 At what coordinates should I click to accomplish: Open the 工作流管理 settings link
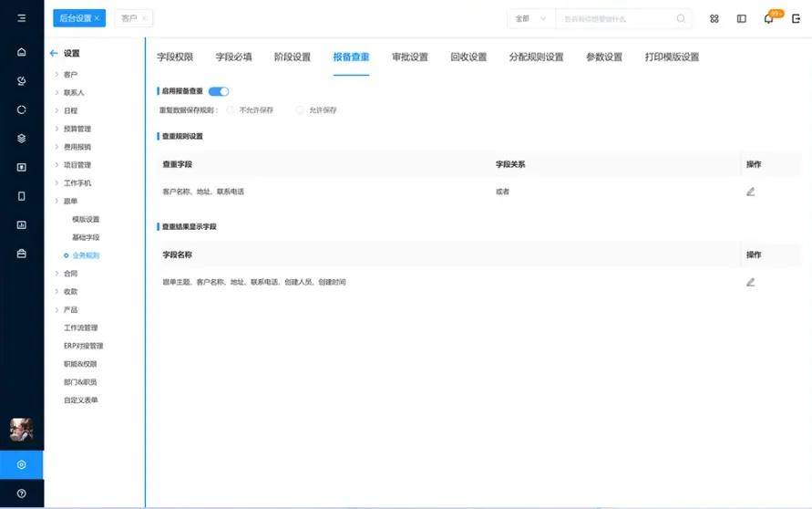pos(80,327)
